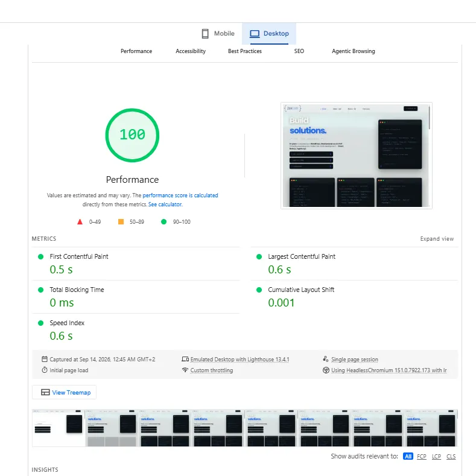Jump to the Accessibility category

(191, 51)
